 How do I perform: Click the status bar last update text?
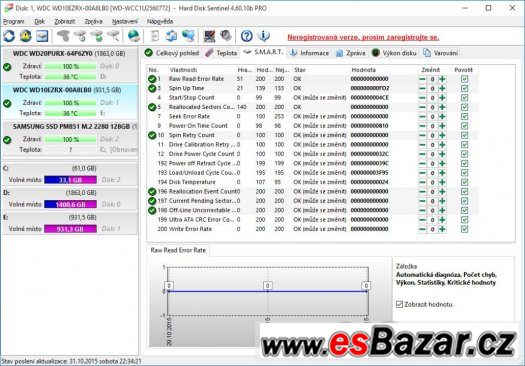[x=71, y=361]
